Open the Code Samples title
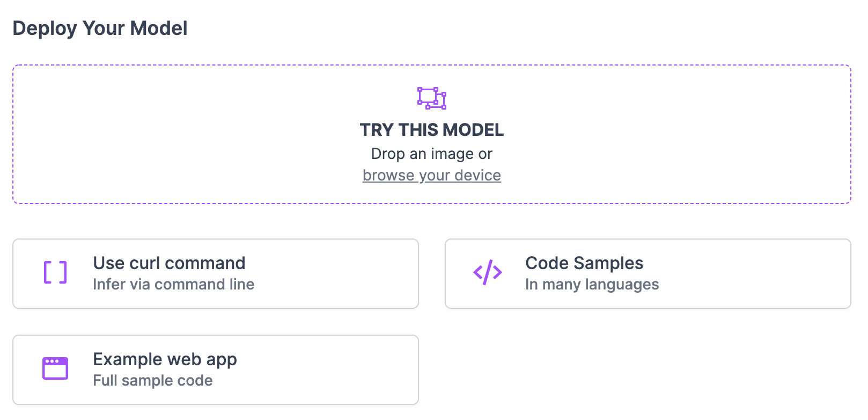 click(584, 263)
